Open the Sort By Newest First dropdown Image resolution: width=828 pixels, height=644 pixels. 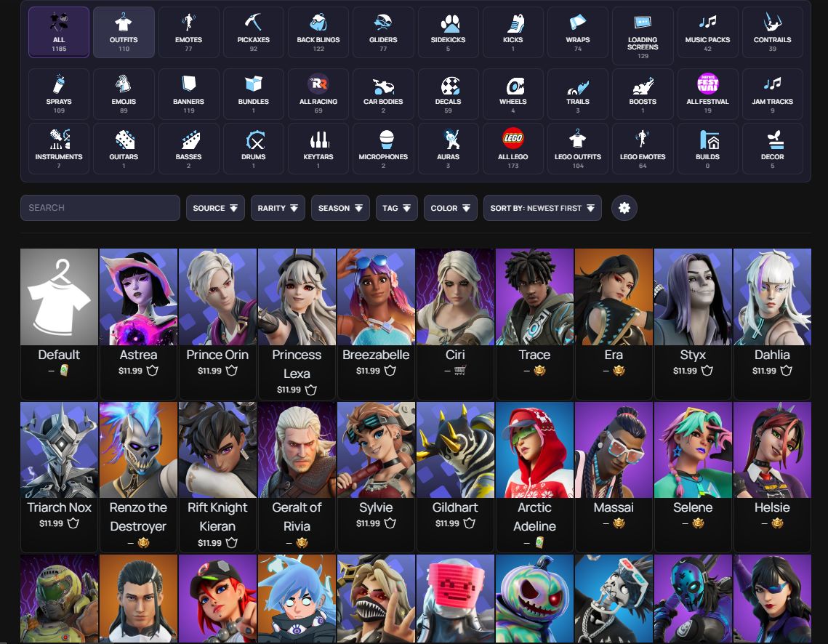(542, 208)
